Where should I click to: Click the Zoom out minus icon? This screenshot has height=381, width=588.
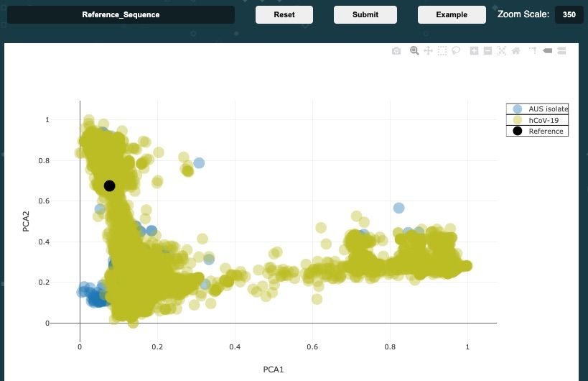point(487,50)
